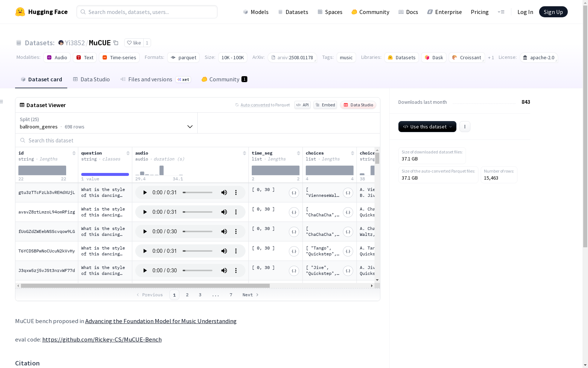The width and height of the screenshot is (588, 368).
Task: Click the Hugging Face logo
Action: [x=41, y=12]
